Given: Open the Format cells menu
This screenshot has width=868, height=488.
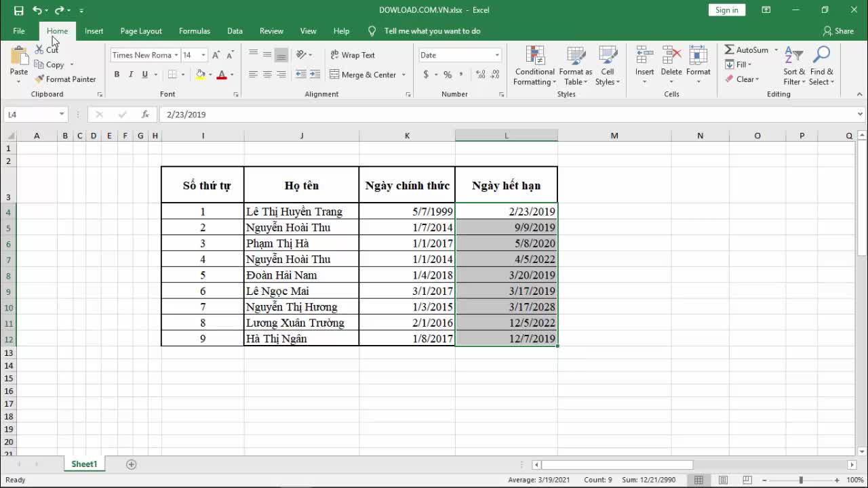Looking at the screenshot, I should (x=698, y=65).
